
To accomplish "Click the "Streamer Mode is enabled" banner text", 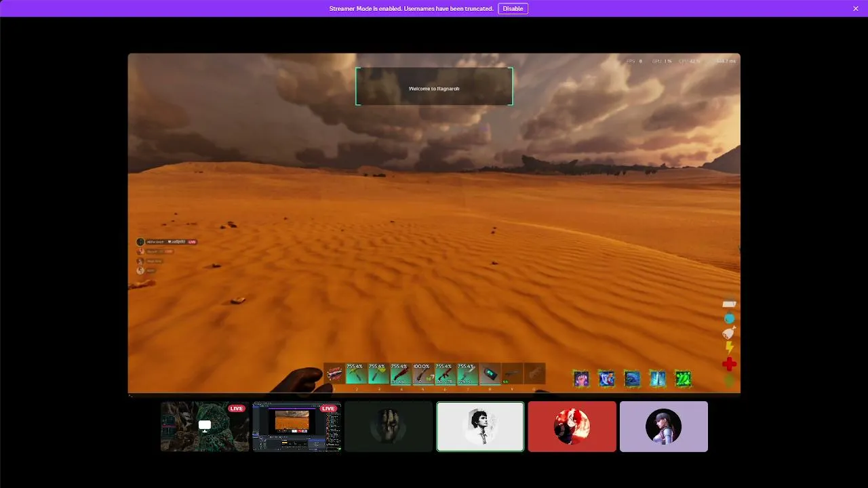I will pyautogui.click(x=411, y=9).
